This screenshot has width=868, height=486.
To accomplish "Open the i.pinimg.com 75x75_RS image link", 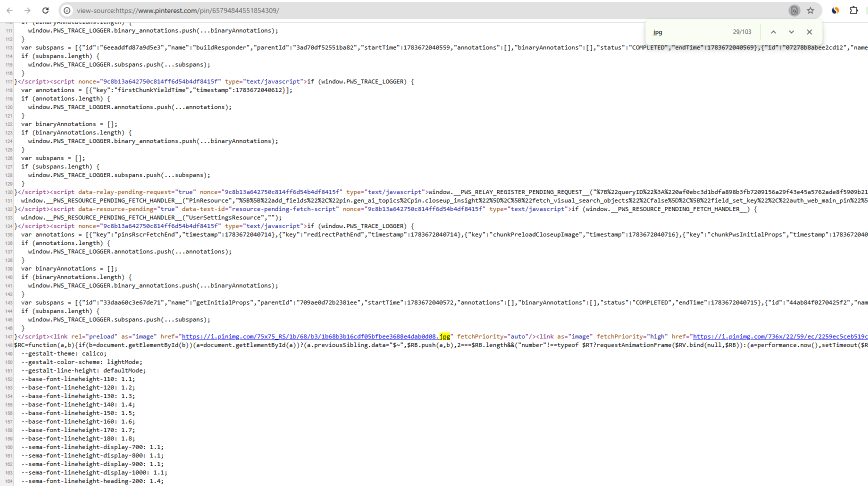I will (x=315, y=336).
